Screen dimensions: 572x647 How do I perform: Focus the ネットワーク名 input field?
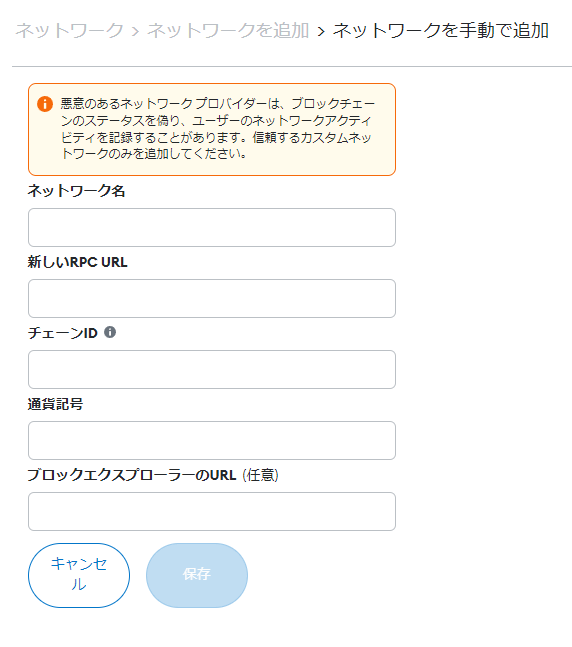pyautogui.click(x=212, y=227)
